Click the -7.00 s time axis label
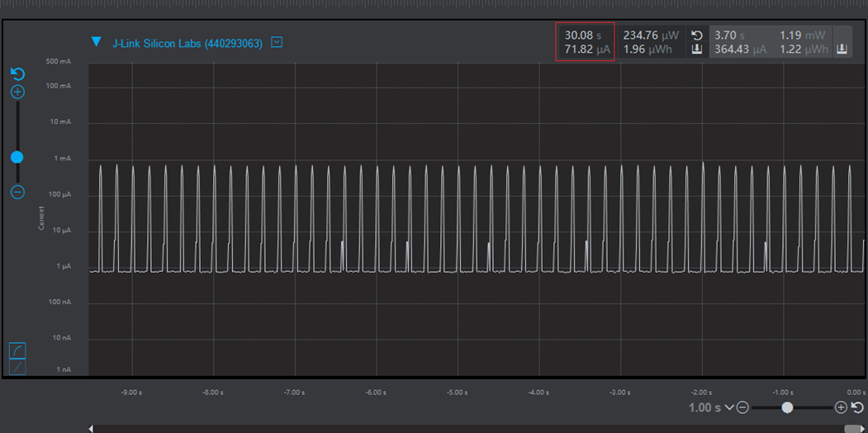This screenshot has height=433, width=868. 295,393
